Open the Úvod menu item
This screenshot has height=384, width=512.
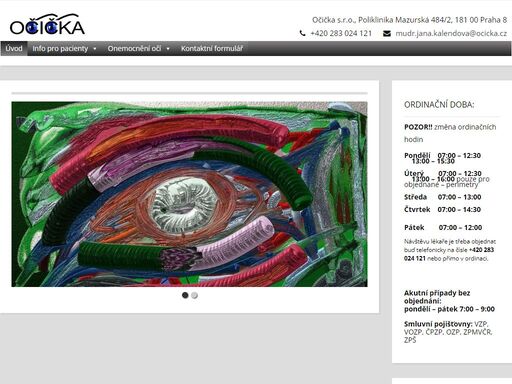tap(14, 49)
